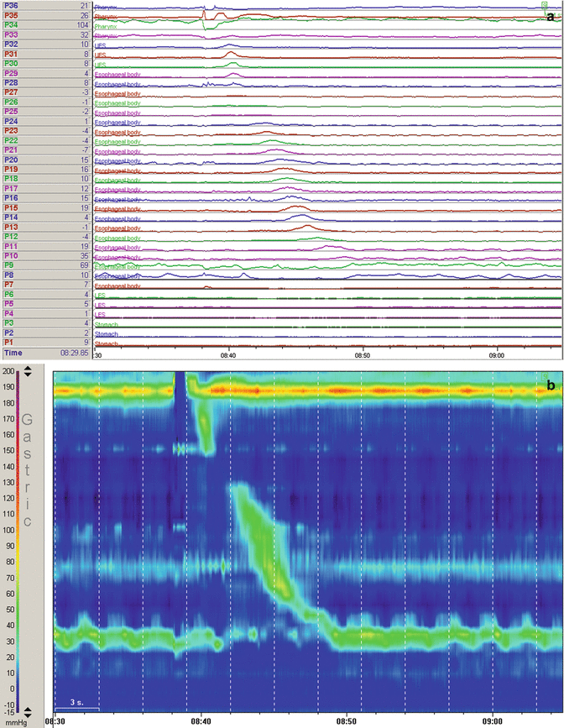Select the P5 LES channel row
The image size is (564, 728).
pyautogui.click(x=10, y=304)
